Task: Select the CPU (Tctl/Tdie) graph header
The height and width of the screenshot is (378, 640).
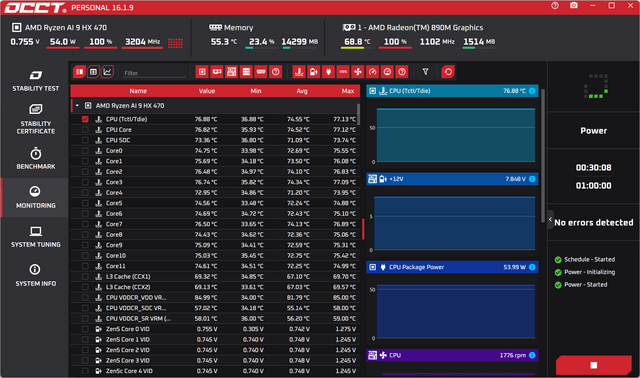Action: click(452, 91)
